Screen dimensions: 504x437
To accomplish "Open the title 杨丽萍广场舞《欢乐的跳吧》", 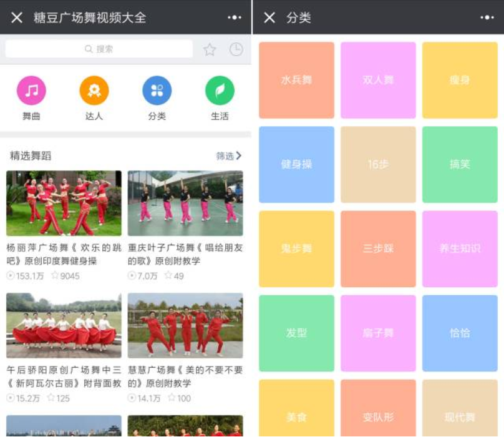I will tap(64, 254).
